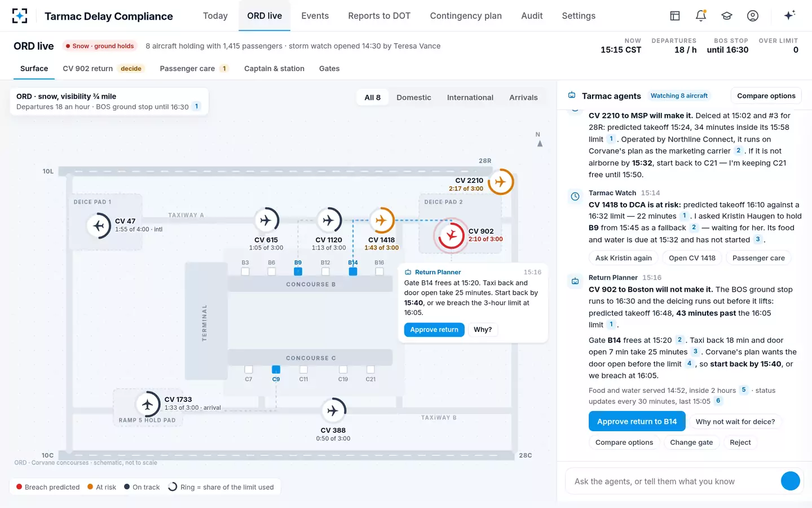Image resolution: width=812 pixels, height=508 pixels.
Task: Open Passenger care subtab
Action: point(194,68)
